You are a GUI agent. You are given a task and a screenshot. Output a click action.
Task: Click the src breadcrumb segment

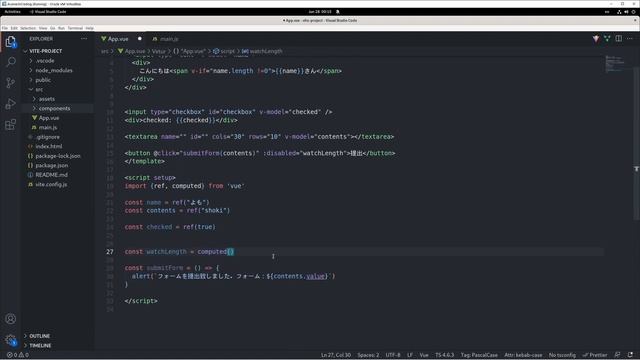105,51
